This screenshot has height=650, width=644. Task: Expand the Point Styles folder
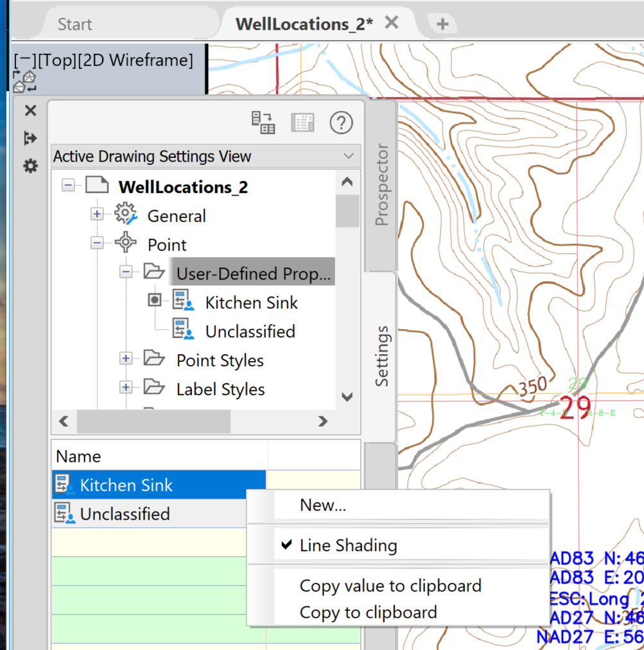[126, 359]
